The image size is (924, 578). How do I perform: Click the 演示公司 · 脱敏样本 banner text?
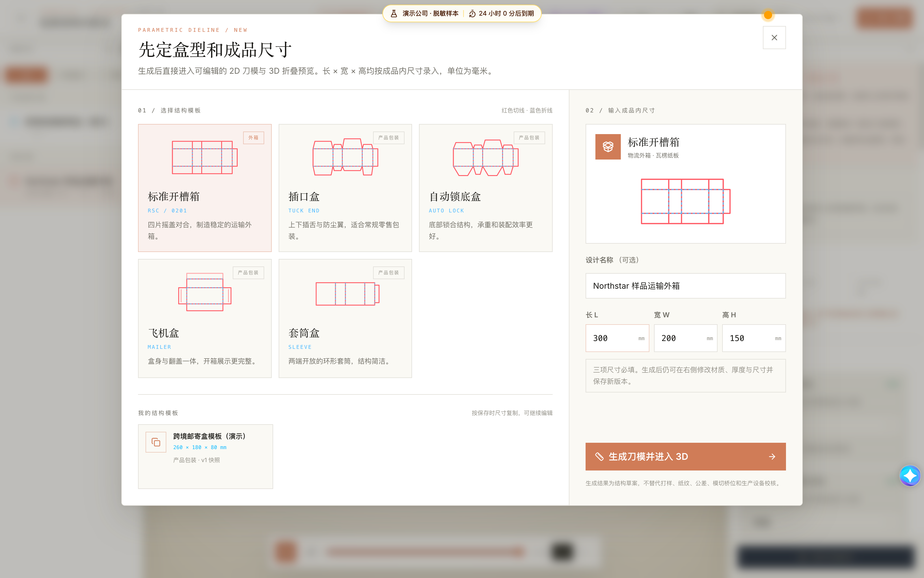point(430,13)
